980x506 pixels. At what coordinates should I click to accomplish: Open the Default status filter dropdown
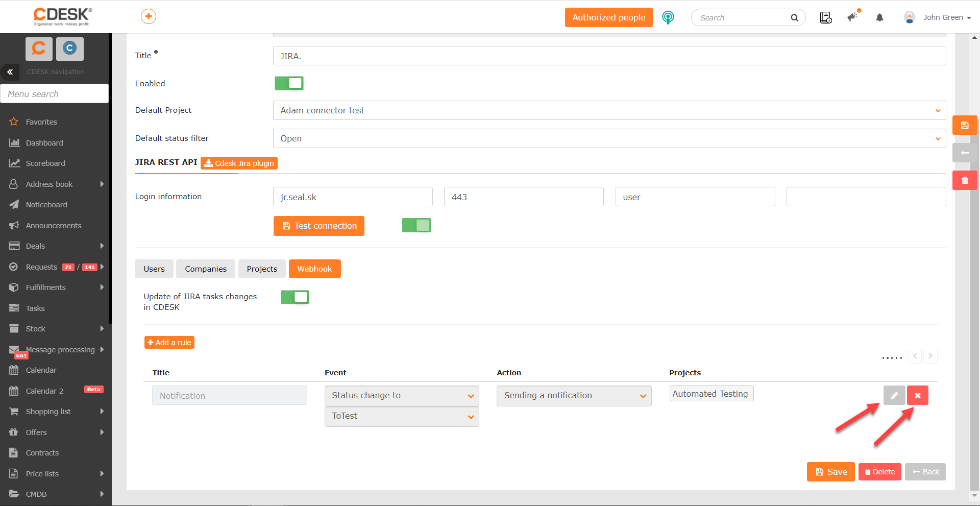[609, 138]
